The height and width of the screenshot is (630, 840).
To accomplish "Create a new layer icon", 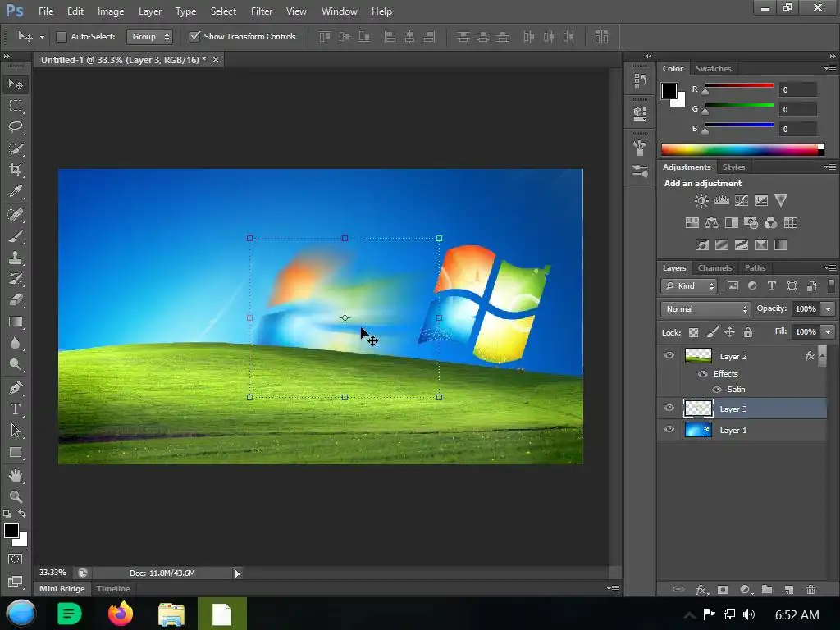I will click(x=788, y=589).
